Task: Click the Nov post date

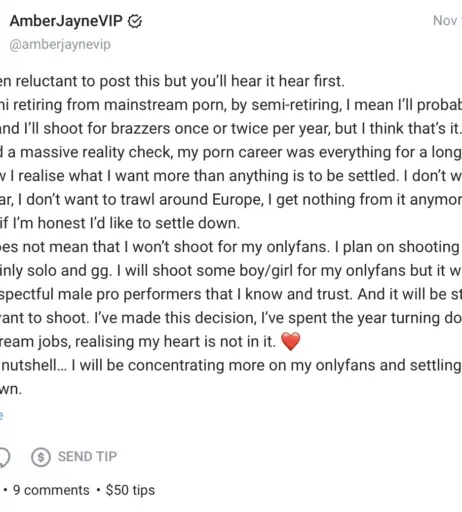Action: 447,21
